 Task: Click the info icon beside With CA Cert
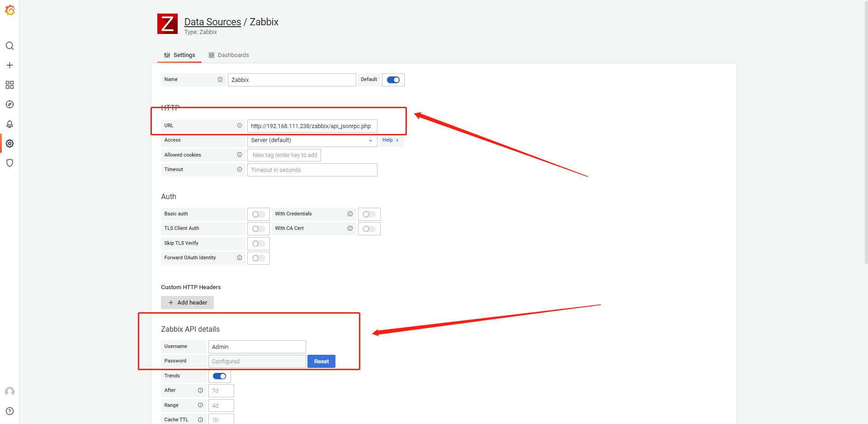[350, 229]
